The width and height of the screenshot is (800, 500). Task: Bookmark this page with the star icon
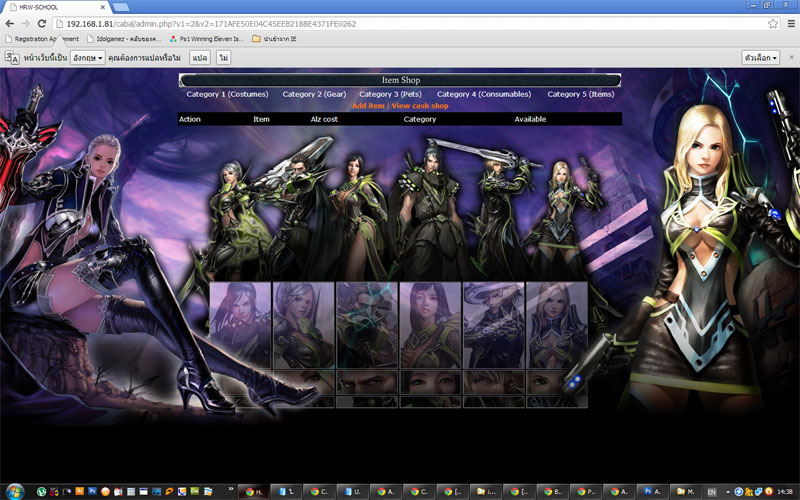(x=773, y=23)
